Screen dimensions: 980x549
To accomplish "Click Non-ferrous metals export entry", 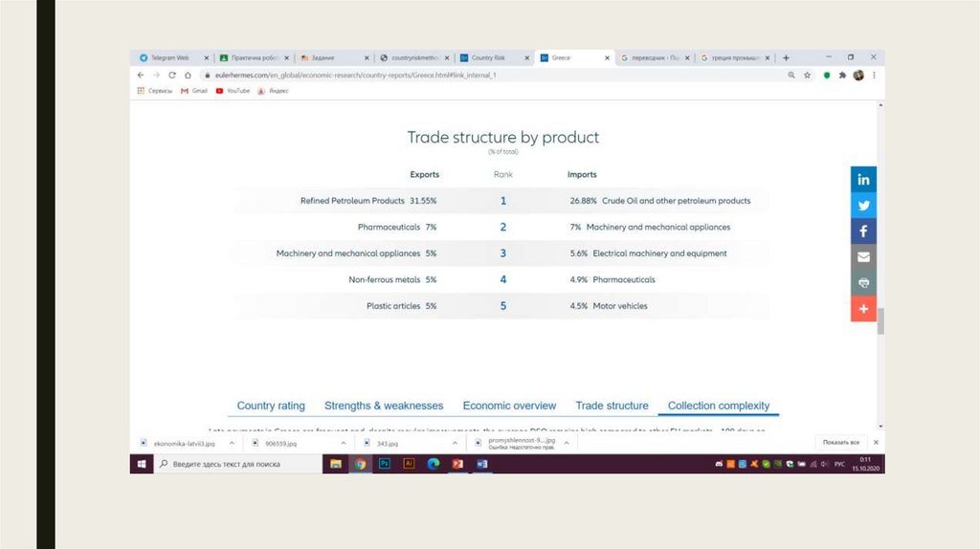I will point(391,280).
